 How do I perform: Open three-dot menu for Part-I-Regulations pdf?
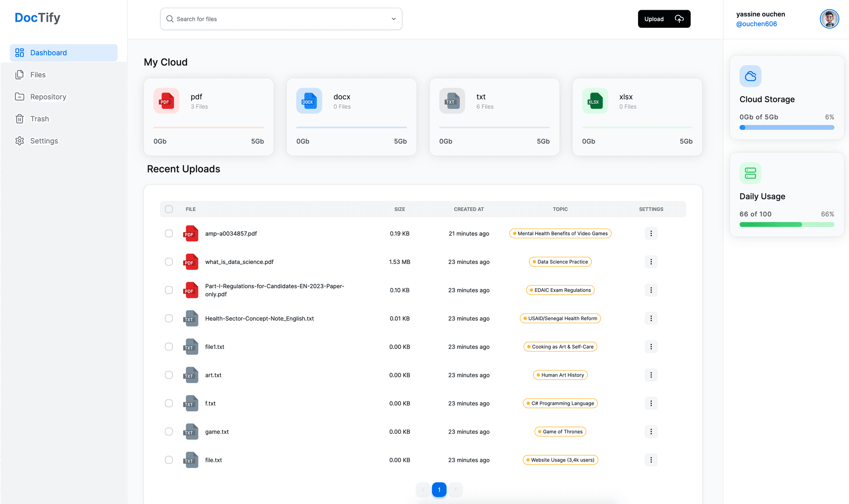pos(651,290)
